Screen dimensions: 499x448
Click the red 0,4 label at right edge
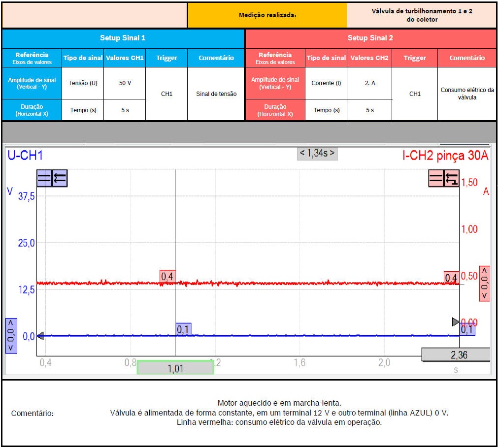pos(451,278)
